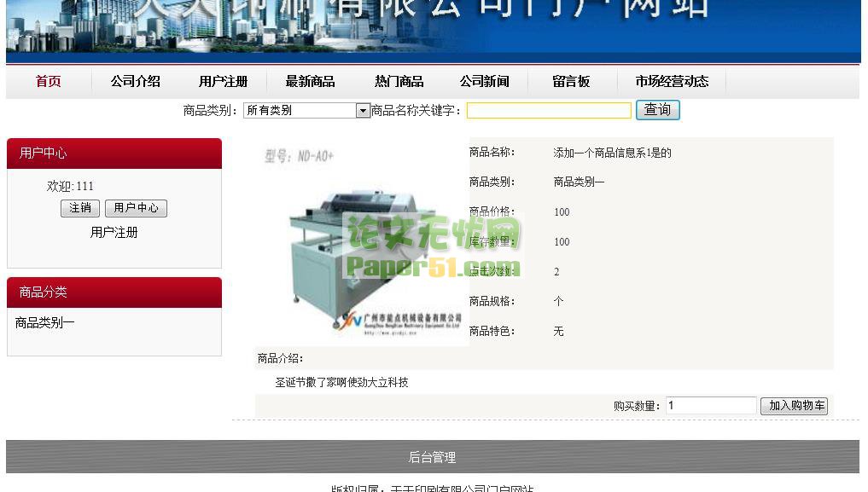Click product name 添加一个商品信息系1是的
Image resolution: width=868 pixels, height=492 pixels.
tap(612, 153)
